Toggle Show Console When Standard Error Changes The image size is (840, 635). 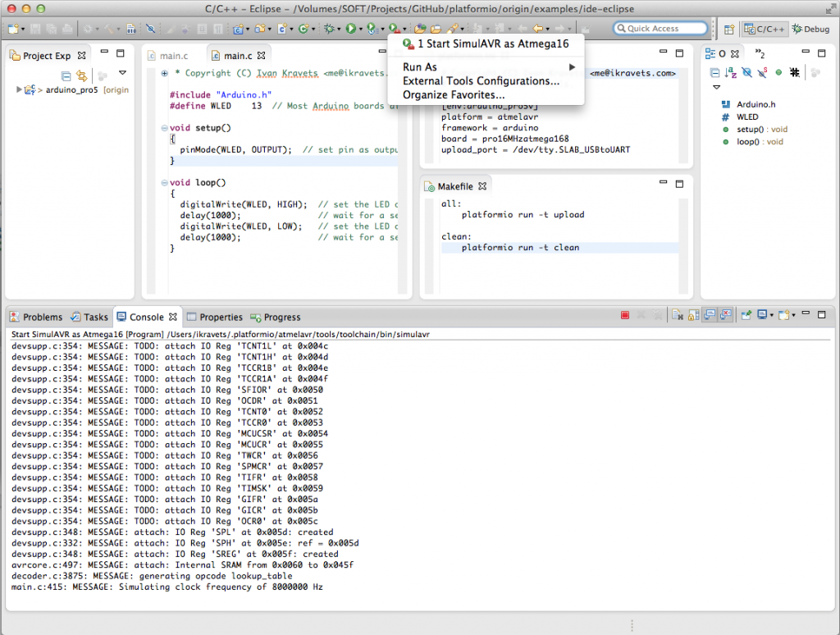(726, 315)
